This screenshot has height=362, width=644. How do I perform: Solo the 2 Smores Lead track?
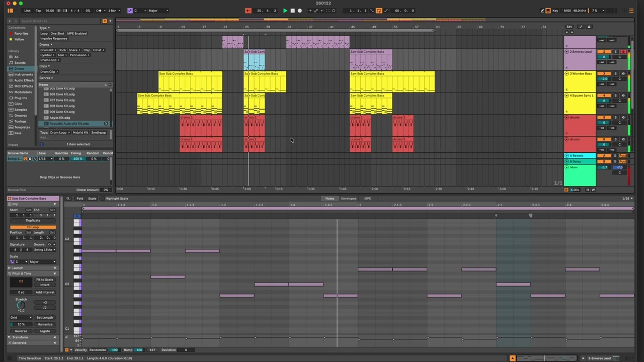(x=615, y=52)
